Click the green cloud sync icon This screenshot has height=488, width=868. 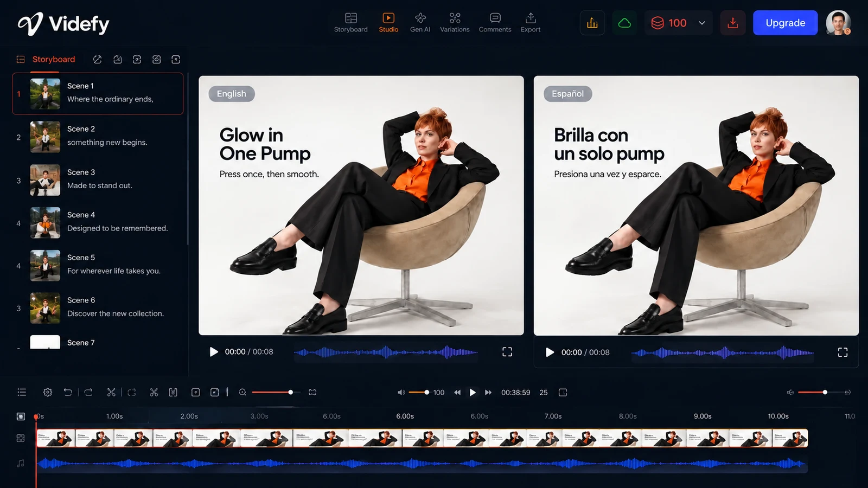pos(624,23)
